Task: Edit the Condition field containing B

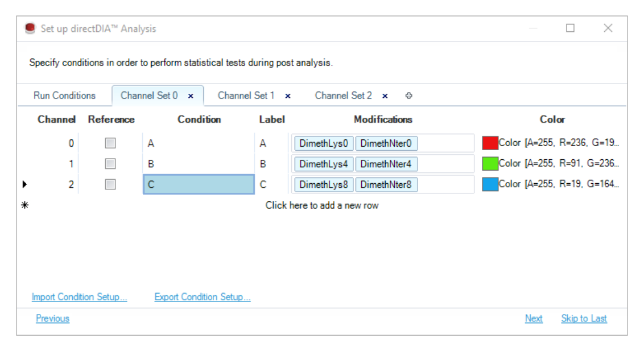Action: [199, 164]
